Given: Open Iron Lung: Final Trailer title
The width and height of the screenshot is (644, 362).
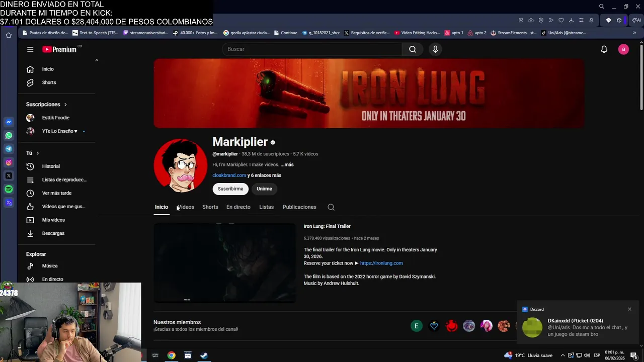Looking at the screenshot, I should coord(327,226).
